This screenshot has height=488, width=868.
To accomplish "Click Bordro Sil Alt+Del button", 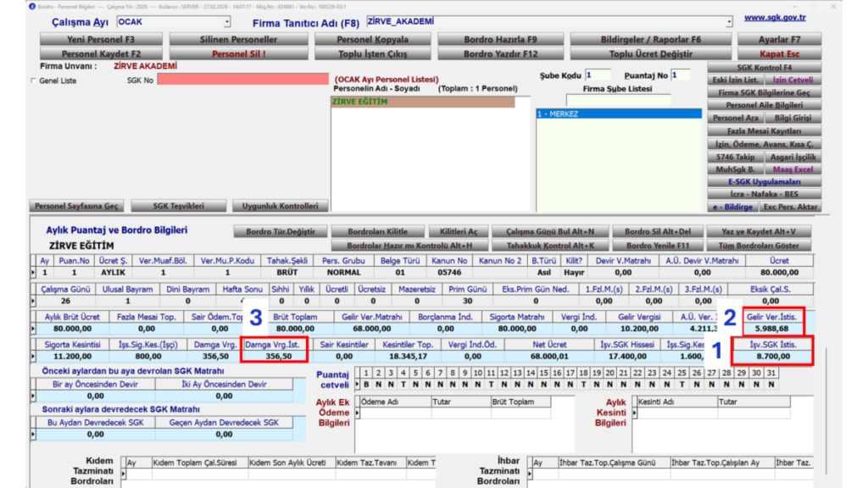I will [x=658, y=231].
